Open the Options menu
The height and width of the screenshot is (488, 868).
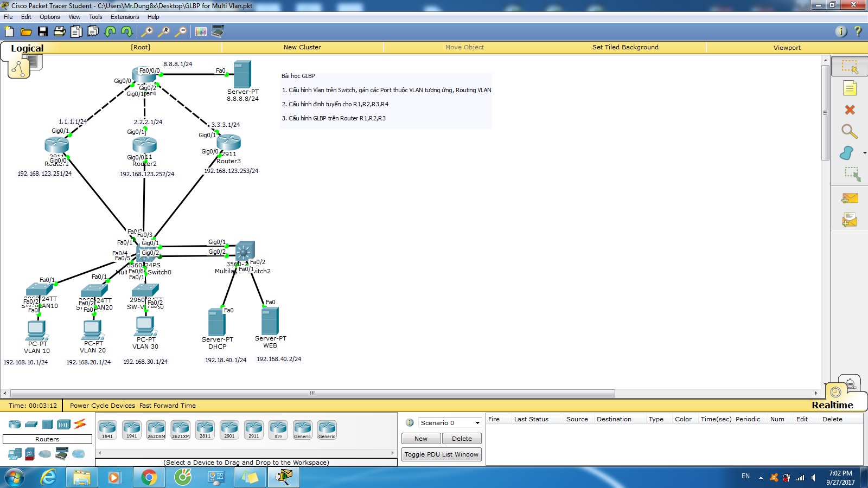click(x=49, y=17)
